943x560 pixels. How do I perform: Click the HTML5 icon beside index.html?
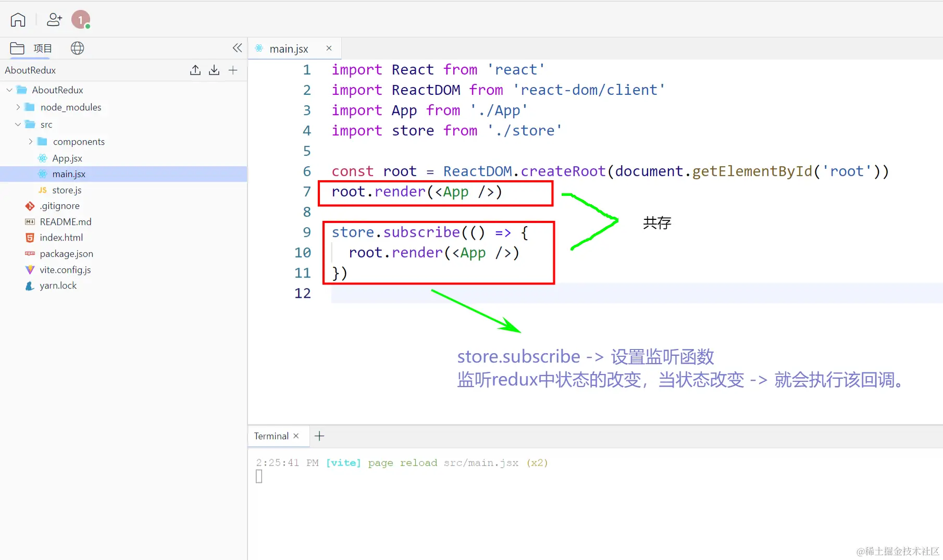(30, 238)
